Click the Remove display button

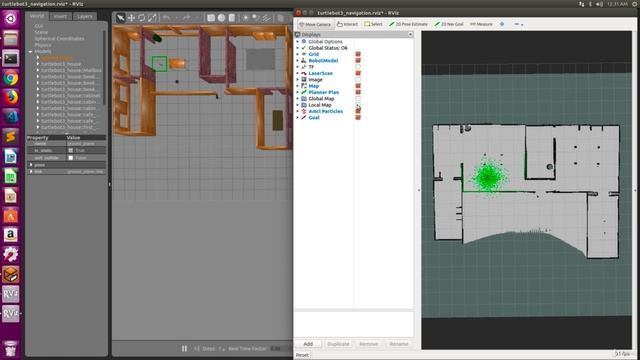coord(369,344)
